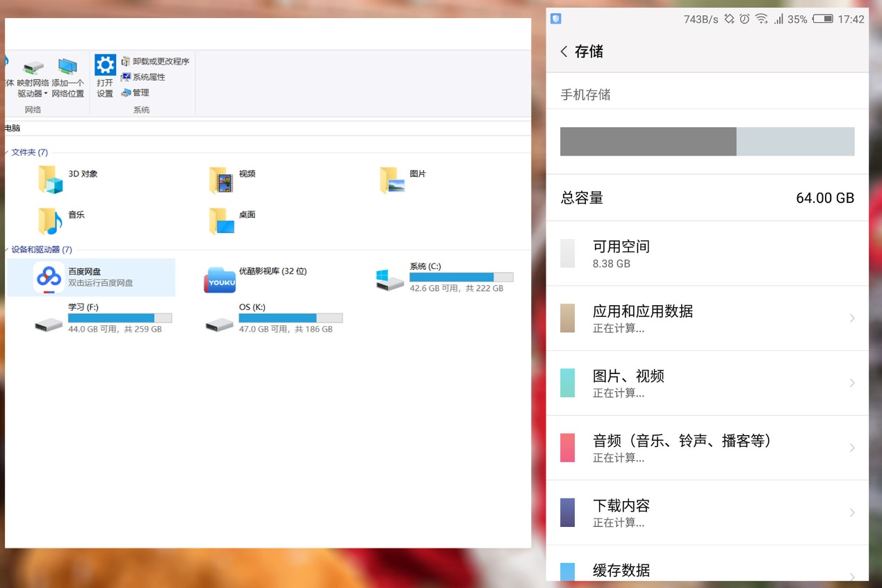
Task: Click the 系统 (C:) drive usage bar
Action: (x=462, y=277)
